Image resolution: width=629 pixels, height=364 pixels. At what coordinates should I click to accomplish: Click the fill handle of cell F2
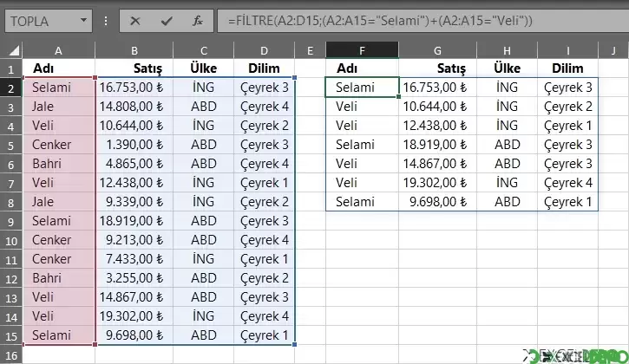[398, 96]
